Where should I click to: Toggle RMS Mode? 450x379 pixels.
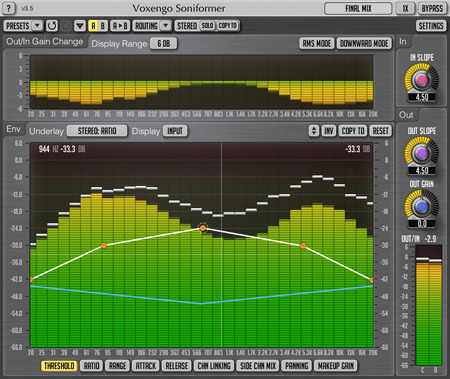317,43
